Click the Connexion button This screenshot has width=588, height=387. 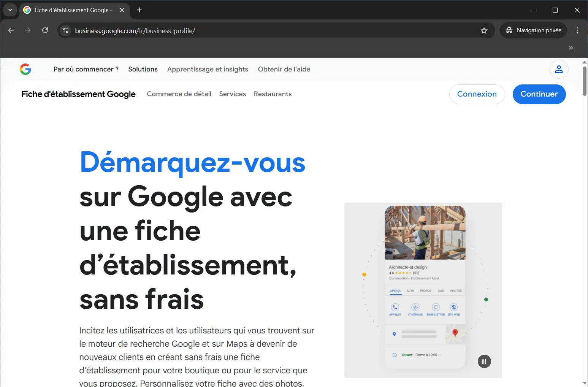[477, 94]
